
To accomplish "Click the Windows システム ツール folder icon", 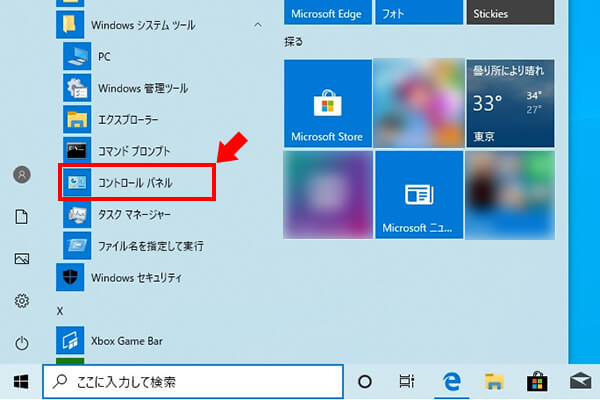I will pos(70,25).
